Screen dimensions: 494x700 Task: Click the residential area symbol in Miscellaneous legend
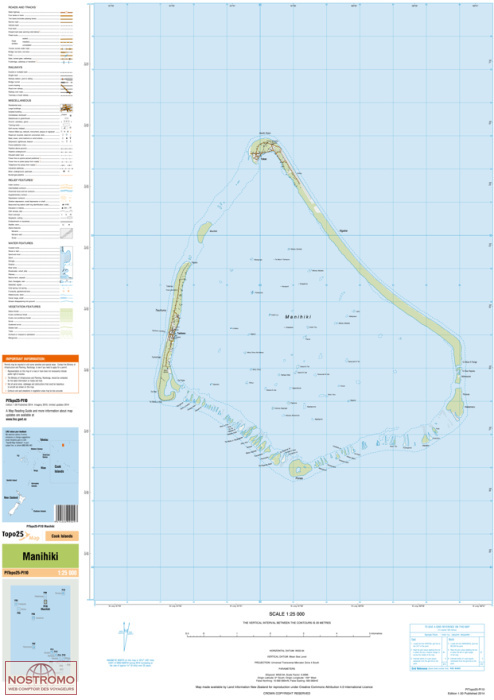[x=66, y=108]
